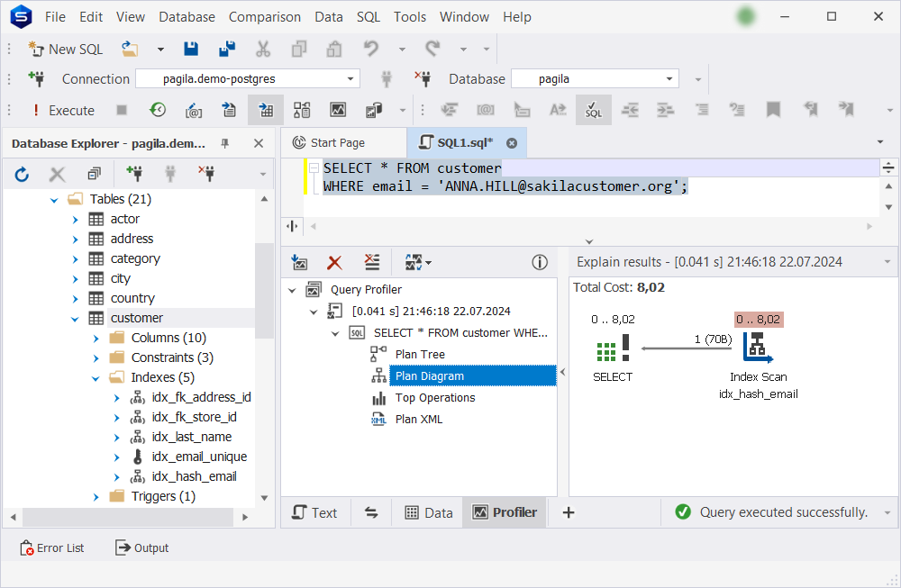Screen dimensions: 901x588
Task: Collapse the customer table node
Action: (x=75, y=319)
